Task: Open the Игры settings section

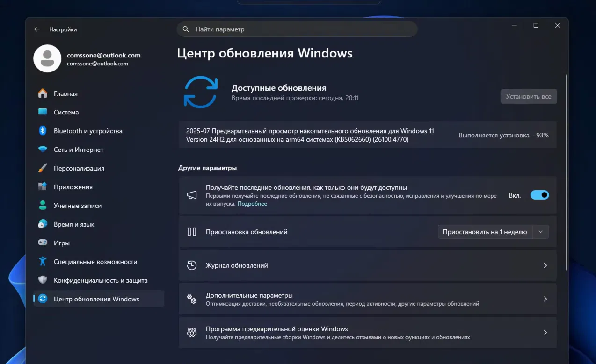Action: (99, 243)
